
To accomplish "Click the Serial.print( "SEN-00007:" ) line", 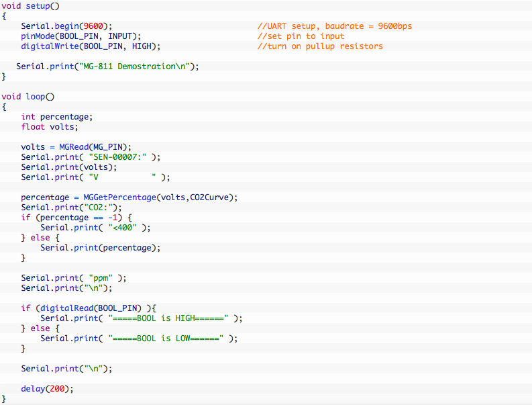I will click(x=91, y=157).
